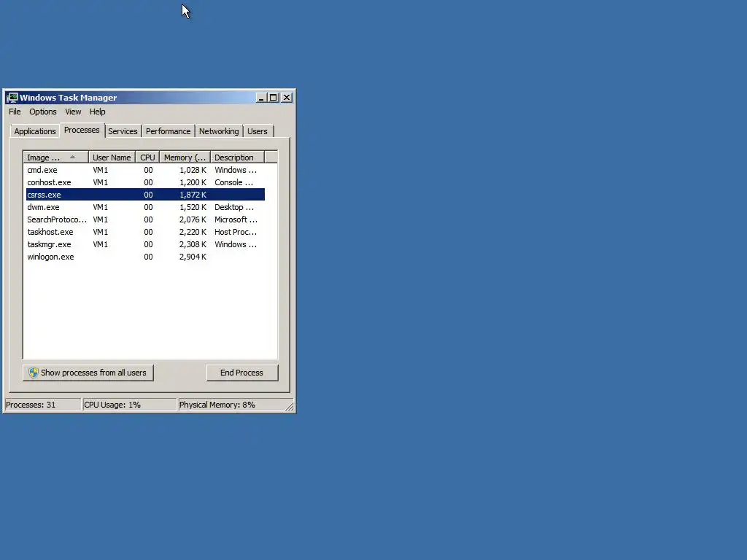Select the dwm.exe process

[145, 207]
